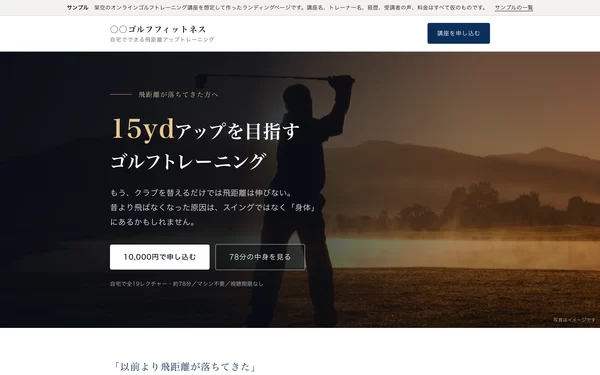The width and height of the screenshot is (600, 375).
Task: Open the 78分の中身を見る button
Action: [260, 257]
